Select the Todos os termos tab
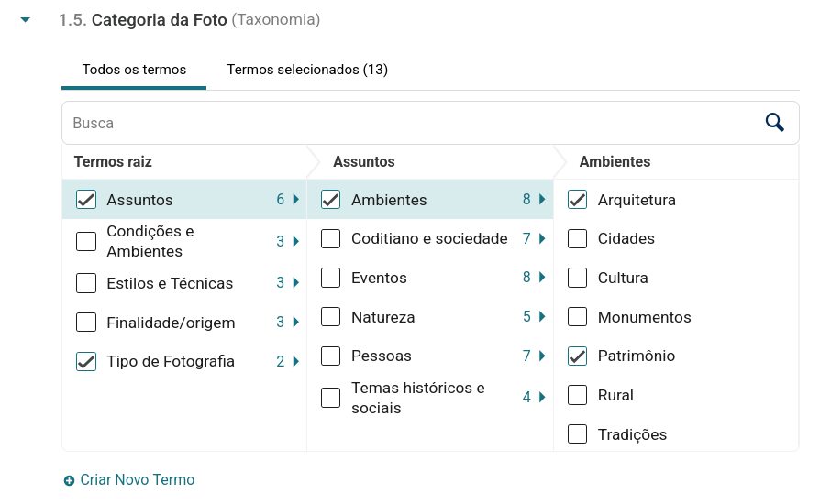The width and height of the screenshot is (820, 504). coord(134,70)
